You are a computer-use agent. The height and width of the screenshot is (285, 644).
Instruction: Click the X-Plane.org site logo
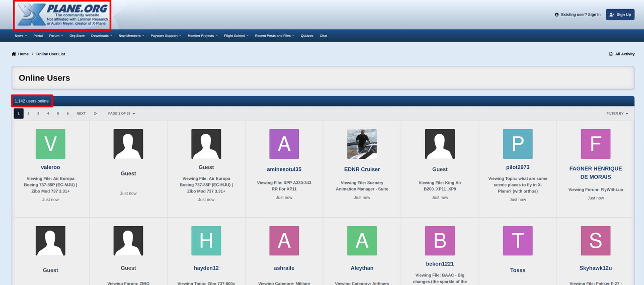click(x=62, y=15)
